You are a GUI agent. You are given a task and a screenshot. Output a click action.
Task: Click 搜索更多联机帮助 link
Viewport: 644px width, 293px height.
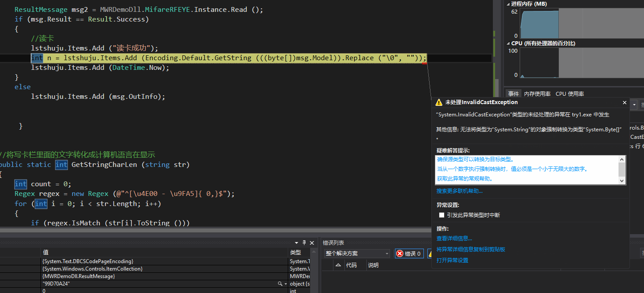(x=459, y=191)
